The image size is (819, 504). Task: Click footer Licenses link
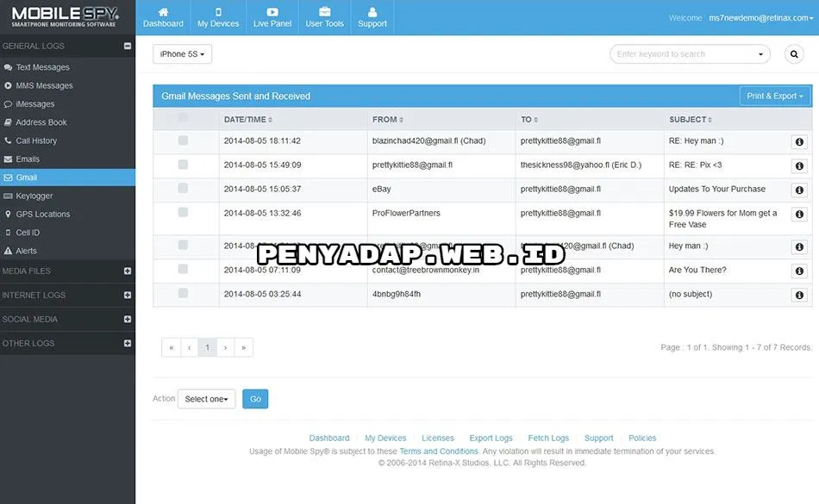click(438, 439)
